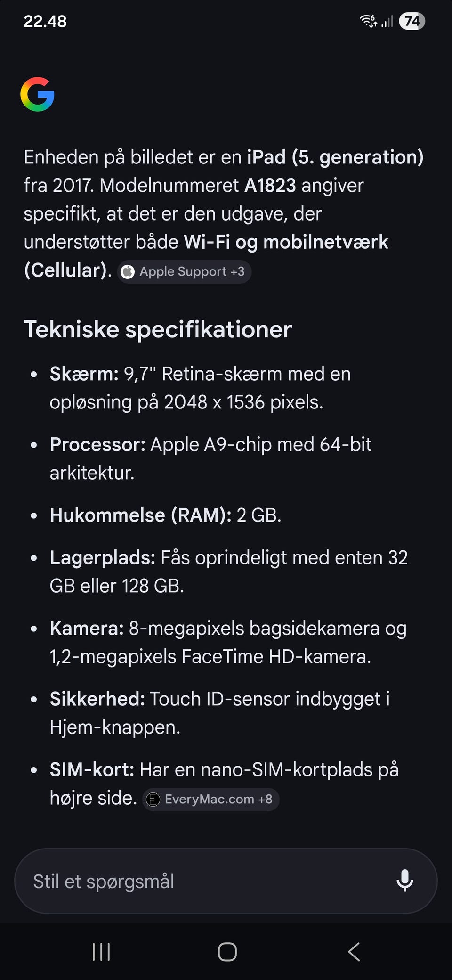452x980 pixels.
Task: Open the recent apps overview
Action: tap(101, 952)
